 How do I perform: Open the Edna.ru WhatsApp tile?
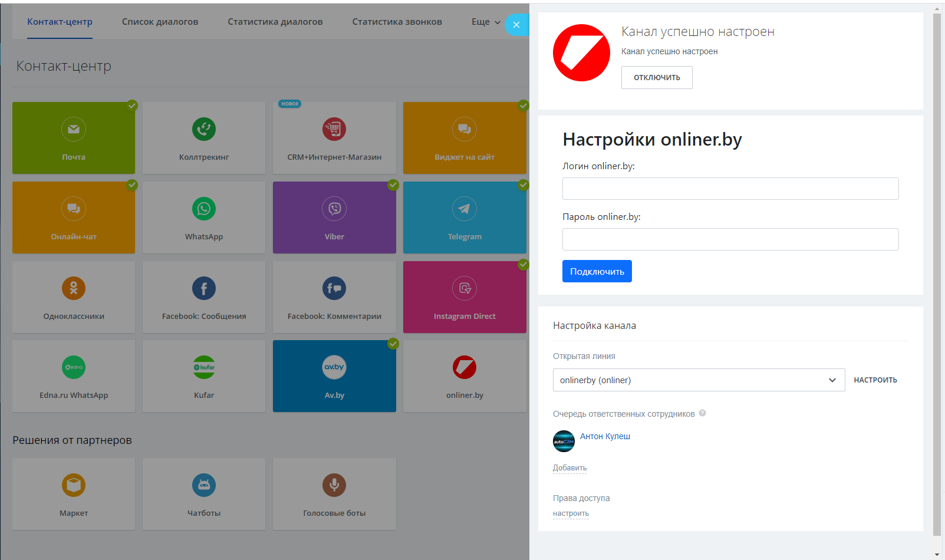[x=74, y=376]
